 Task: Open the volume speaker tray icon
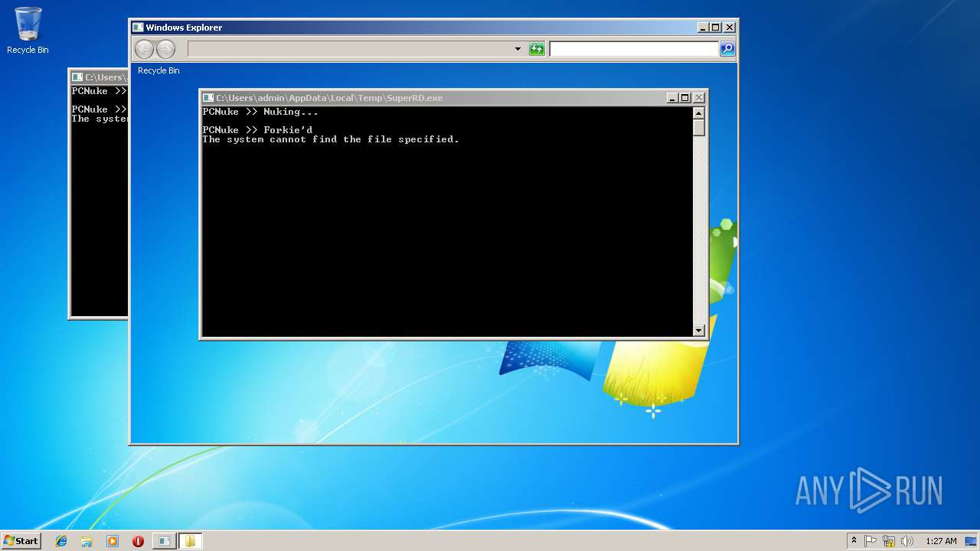point(907,541)
